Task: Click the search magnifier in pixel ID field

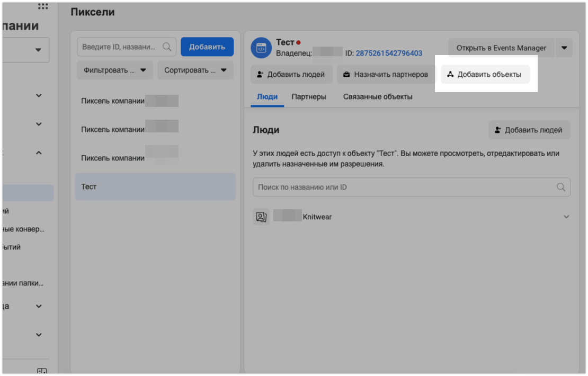Action: coord(167,47)
